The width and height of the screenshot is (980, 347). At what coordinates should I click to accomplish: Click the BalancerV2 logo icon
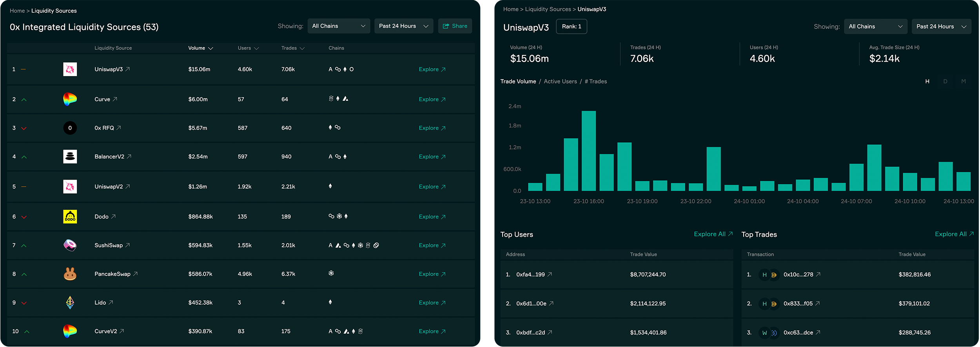[x=70, y=156]
